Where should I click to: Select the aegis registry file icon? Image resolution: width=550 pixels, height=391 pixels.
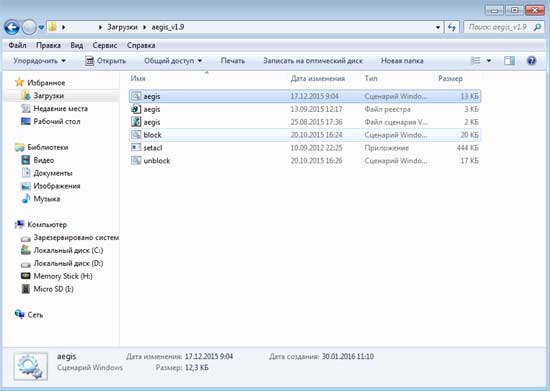click(136, 109)
